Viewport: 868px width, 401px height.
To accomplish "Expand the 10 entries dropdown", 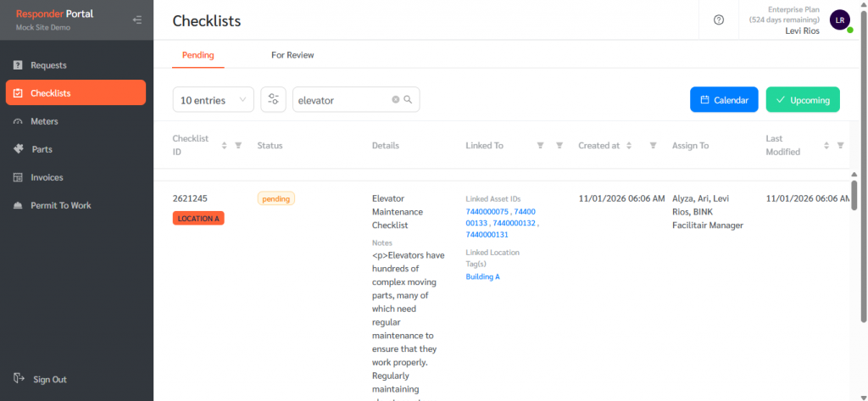I will tap(213, 100).
